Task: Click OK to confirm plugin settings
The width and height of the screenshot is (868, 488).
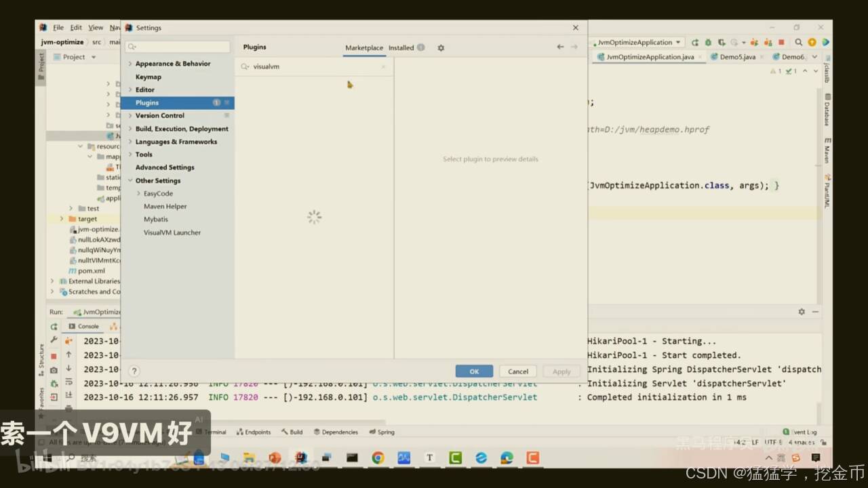Action: pyautogui.click(x=474, y=371)
